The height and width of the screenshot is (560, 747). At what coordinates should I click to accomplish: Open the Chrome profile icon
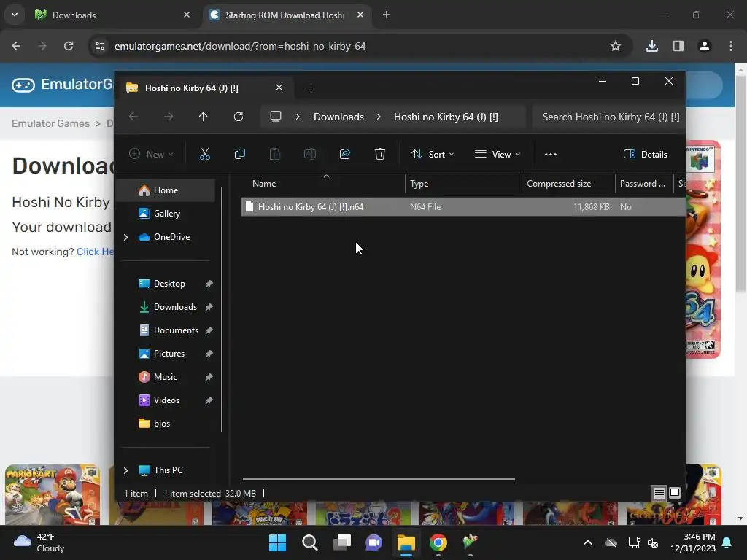coord(704,46)
